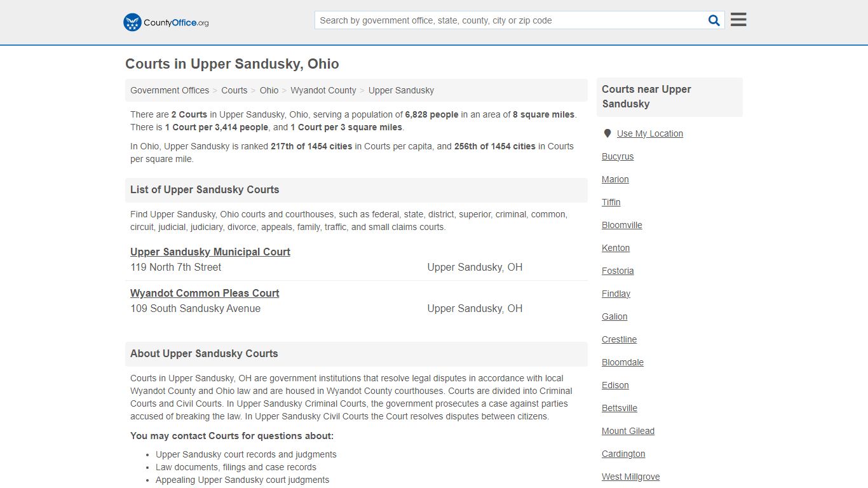This screenshot has width=868, height=488.
Task: Click the search magnifier icon
Action: (x=714, y=20)
